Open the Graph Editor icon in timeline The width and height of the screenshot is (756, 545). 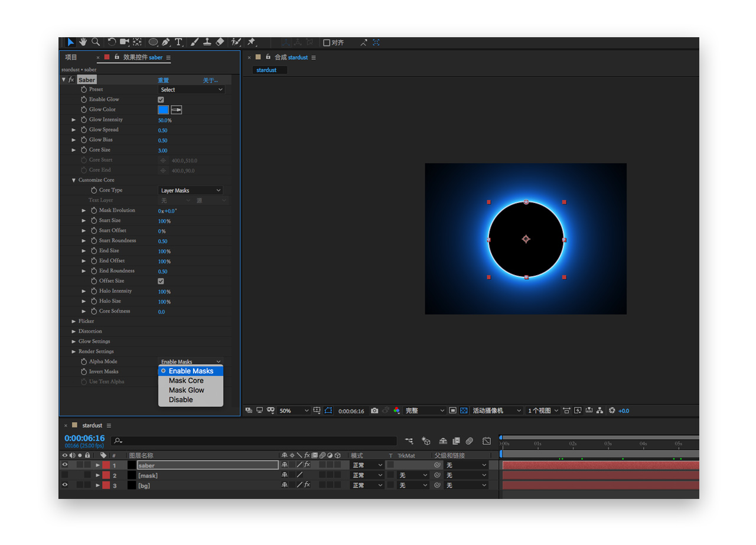click(487, 441)
